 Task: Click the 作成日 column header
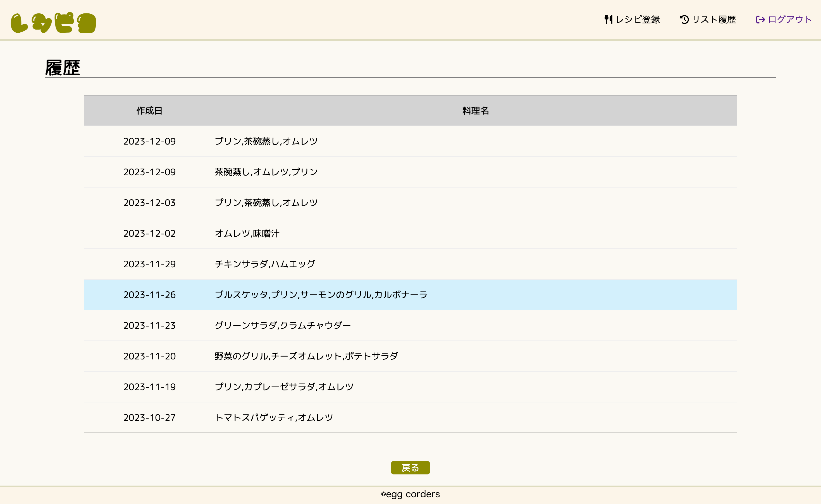tap(149, 111)
